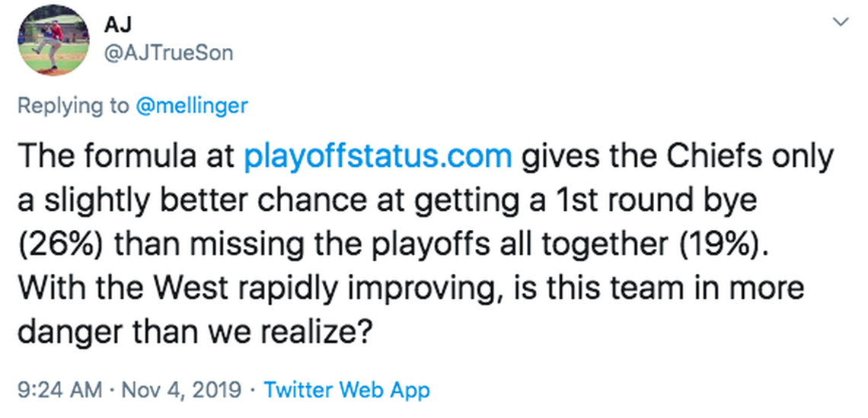
Task: Open the @mellinger mention
Action: (x=191, y=105)
